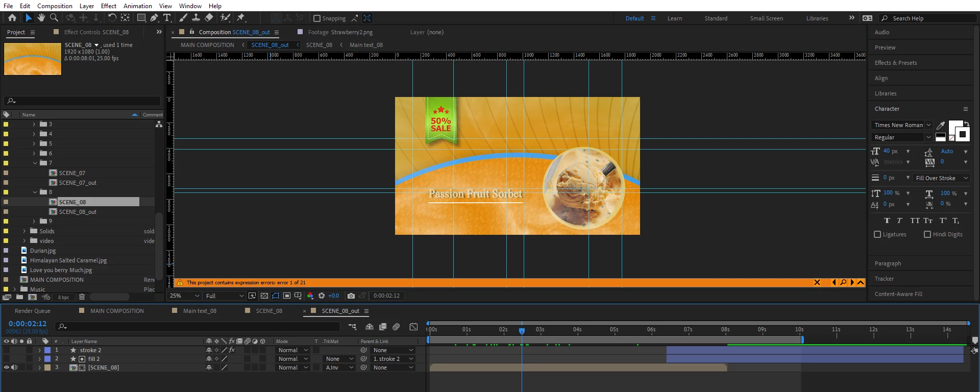Enable Motion Blur for all layers

(x=396, y=327)
